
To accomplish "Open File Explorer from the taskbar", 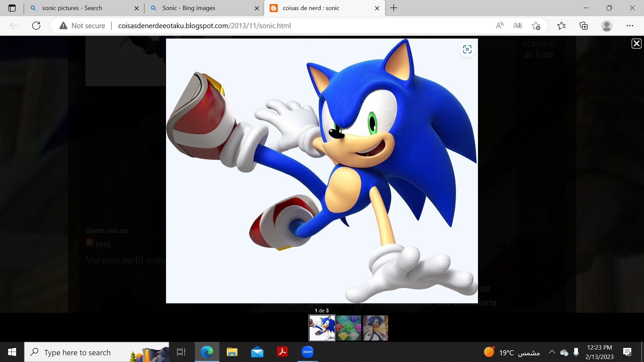I will [x=232, y=352].
